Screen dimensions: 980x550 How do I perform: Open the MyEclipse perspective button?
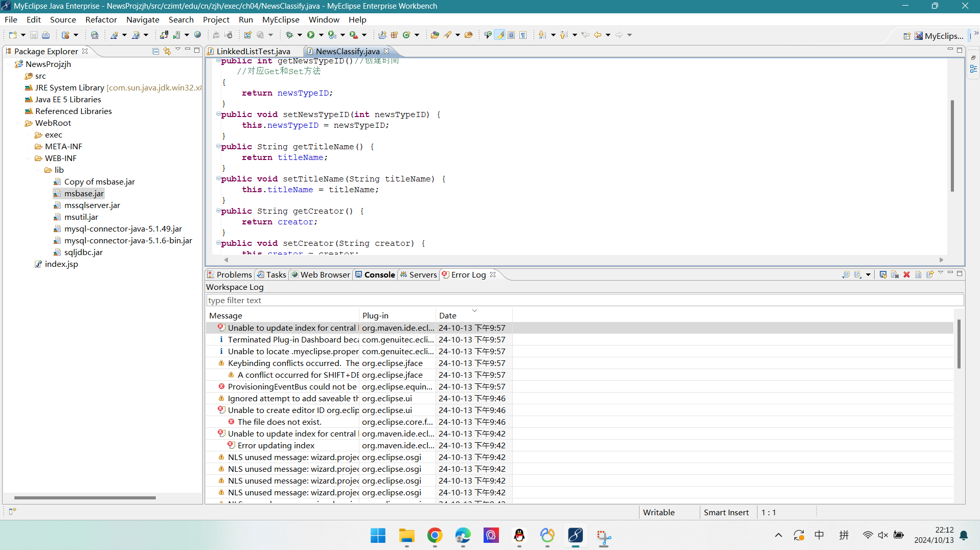(x=939, y=36)
